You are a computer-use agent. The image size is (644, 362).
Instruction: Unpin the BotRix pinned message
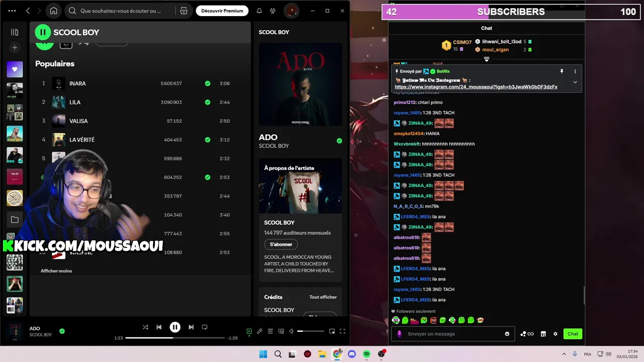562,71
